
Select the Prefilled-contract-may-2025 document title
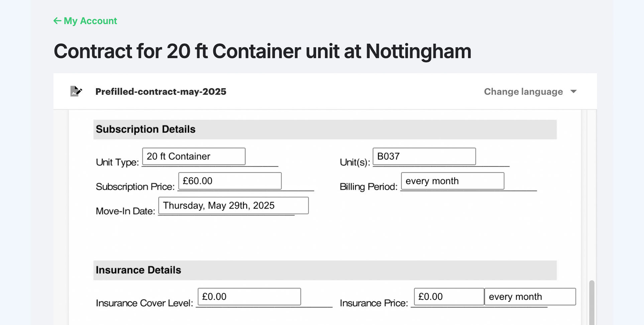click(160, 92)
